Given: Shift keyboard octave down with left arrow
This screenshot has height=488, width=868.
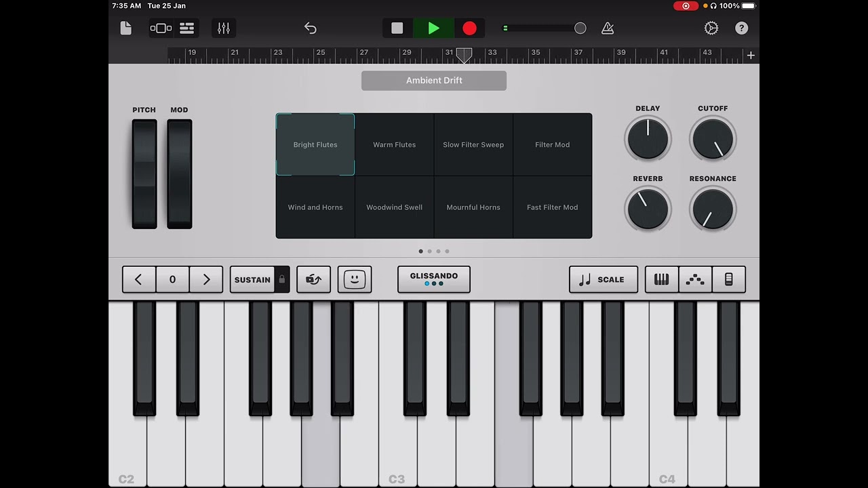Looking at the screenshot, I should [138, 279].
